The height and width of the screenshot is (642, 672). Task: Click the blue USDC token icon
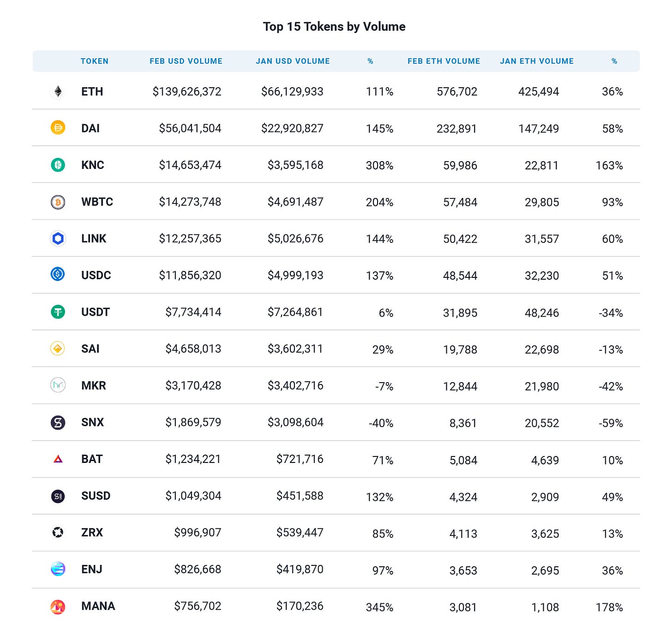coord(58,275)
